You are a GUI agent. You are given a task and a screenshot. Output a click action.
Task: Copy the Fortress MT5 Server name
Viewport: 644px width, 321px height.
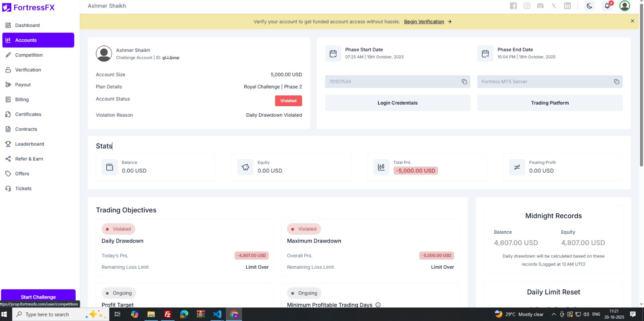pyautogui.click(x=616, y=82)
